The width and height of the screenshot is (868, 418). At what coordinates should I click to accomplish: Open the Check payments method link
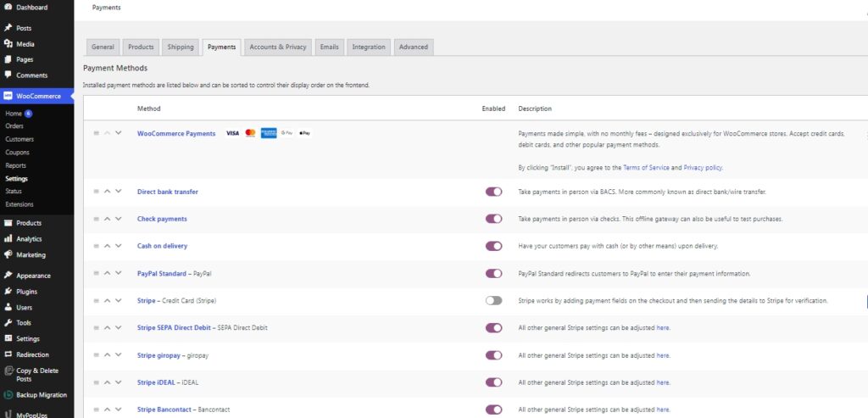click(162, 219)
